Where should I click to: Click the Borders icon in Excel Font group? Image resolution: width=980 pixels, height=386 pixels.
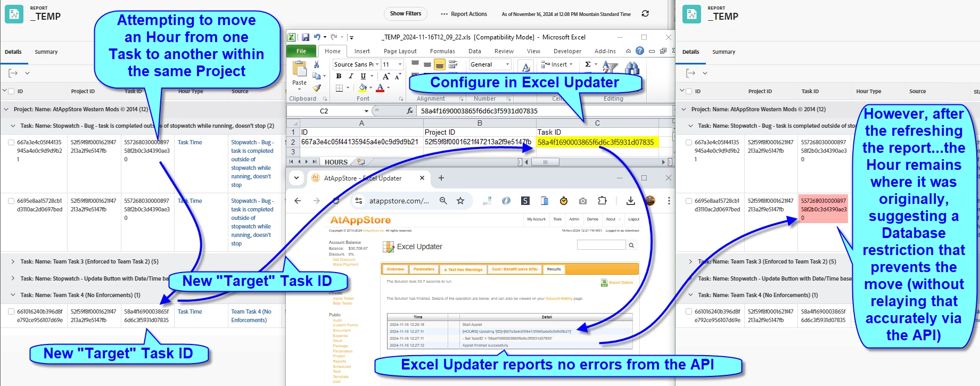tap(339, 88)
